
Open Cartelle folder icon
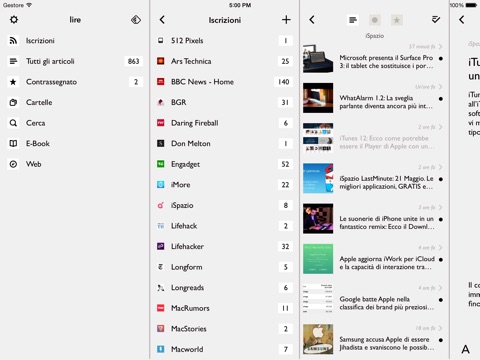[13, 102]
